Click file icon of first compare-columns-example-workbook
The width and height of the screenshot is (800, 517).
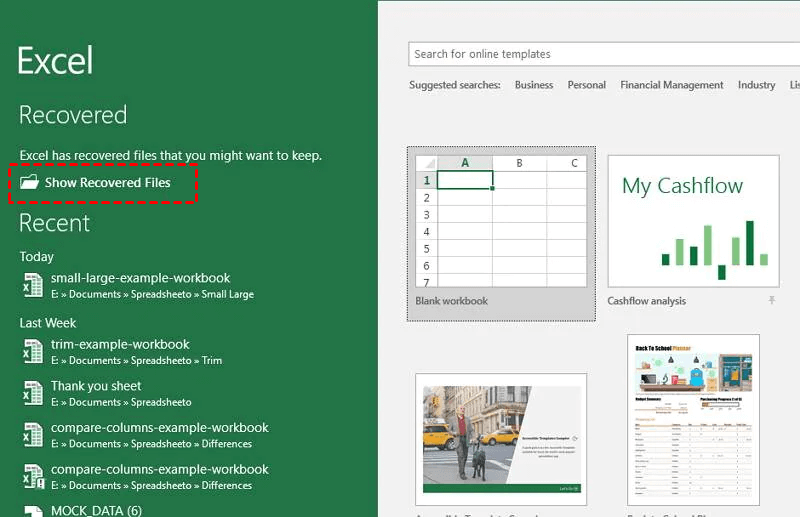[32, 435]
